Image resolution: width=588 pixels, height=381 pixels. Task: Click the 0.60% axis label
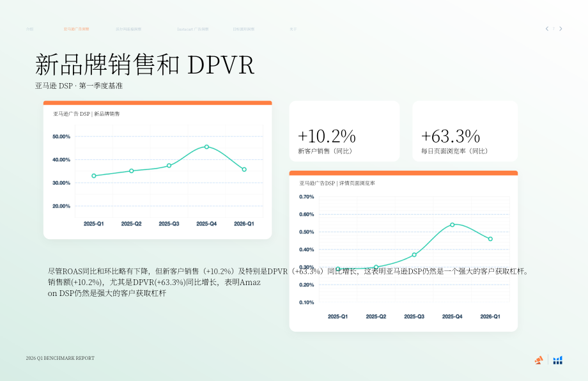click(307, 214)
